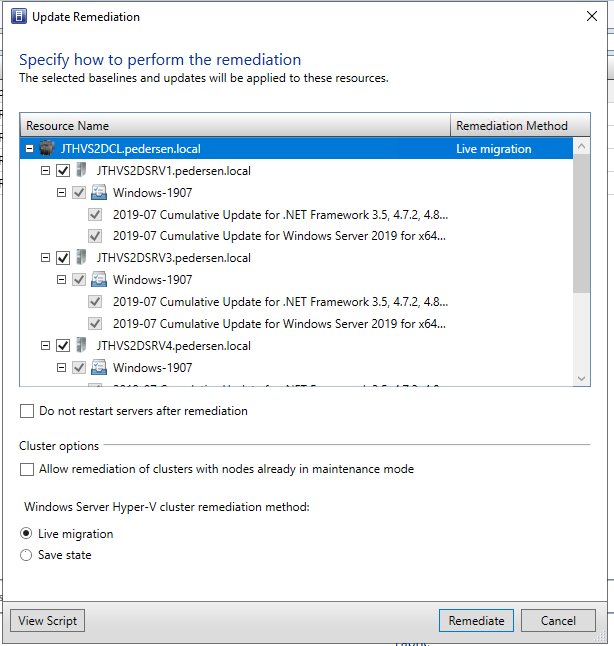Click the Resource Name column header
The width and height of the screenshot is (614, 646).
(235, 125)
